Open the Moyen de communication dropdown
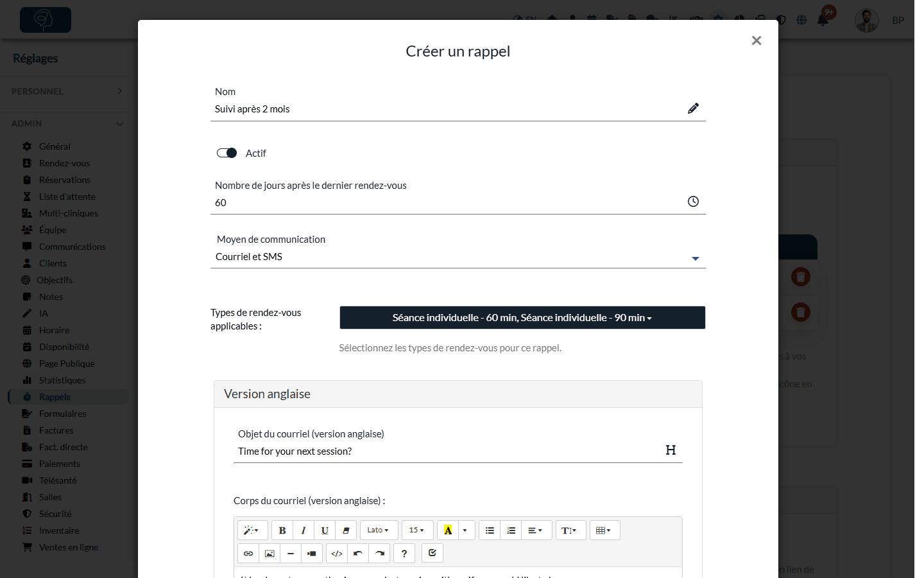 pyautogui.click(x=458, y=257)
